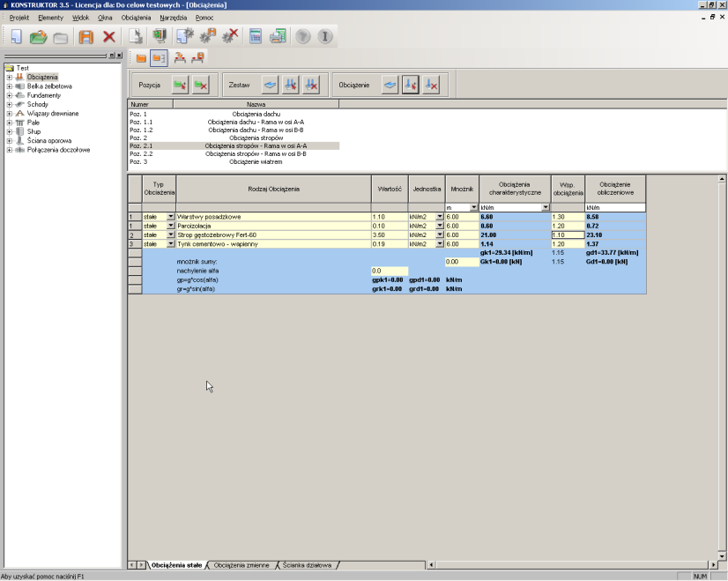Expand the Wiązary drewniane tree node
The width and height of the screenshot is (728, 581).
(x=10, y=114)
